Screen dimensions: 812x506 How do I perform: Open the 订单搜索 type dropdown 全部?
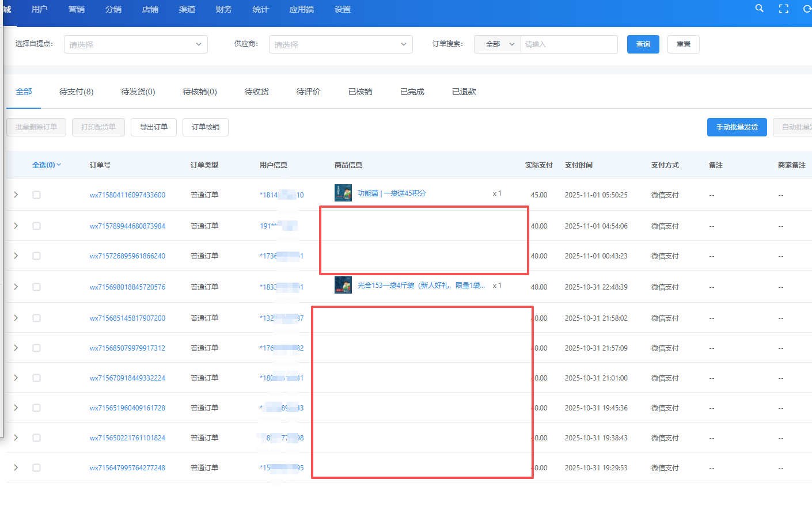point(497,44)
